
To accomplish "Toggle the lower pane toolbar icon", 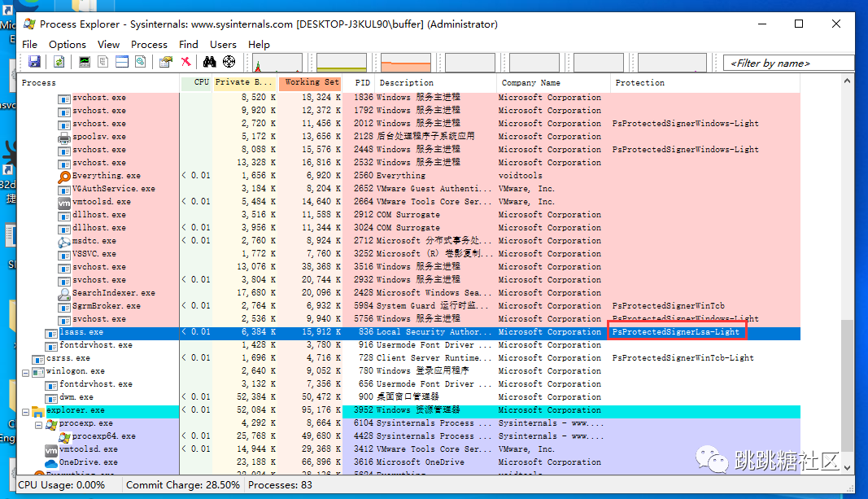I will (122, 62).
